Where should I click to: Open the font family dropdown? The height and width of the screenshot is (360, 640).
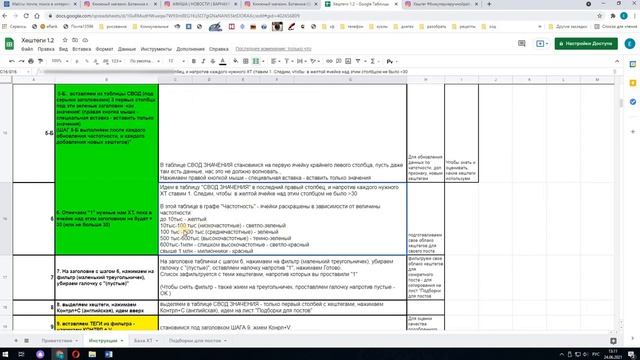[x=144, y=61]
